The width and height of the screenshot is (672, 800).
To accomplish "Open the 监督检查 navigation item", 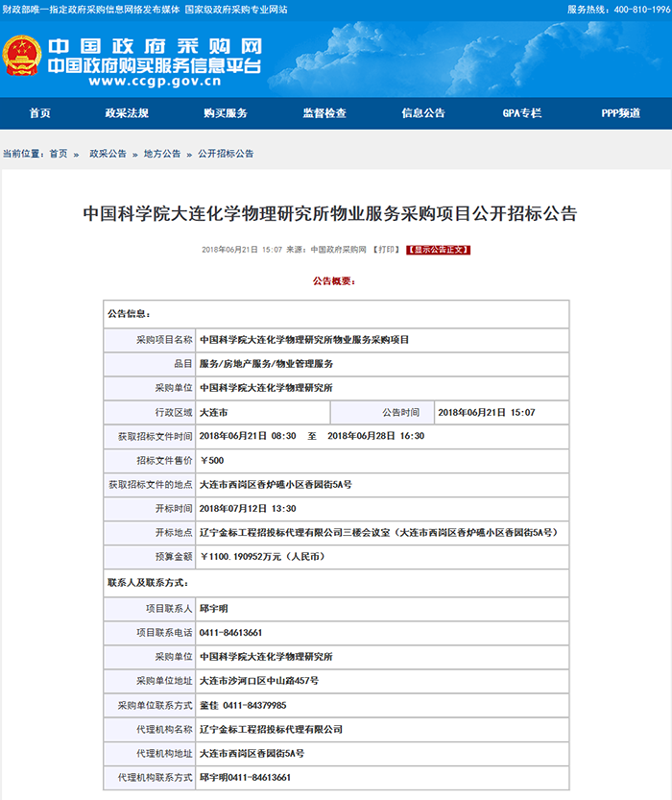I will tap(324, 113).
